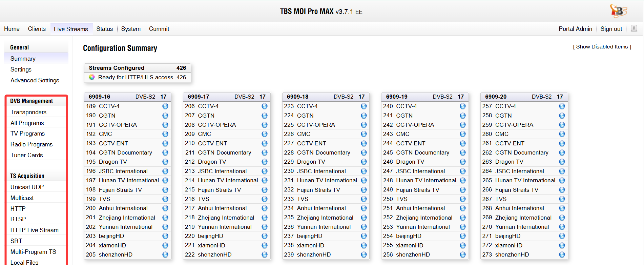Click status icon beside 267 TVS
This screenshot has width=644, height=265.
(562, 199)
